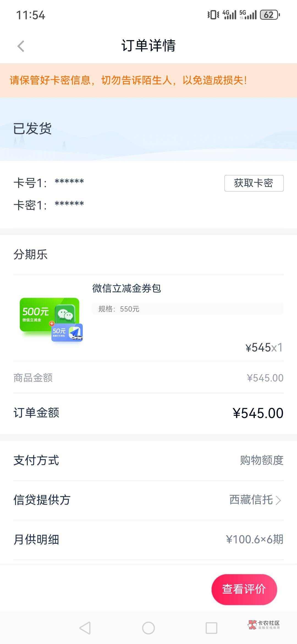Open the 微信立减金券包 product thumbnail

[51, 319]
